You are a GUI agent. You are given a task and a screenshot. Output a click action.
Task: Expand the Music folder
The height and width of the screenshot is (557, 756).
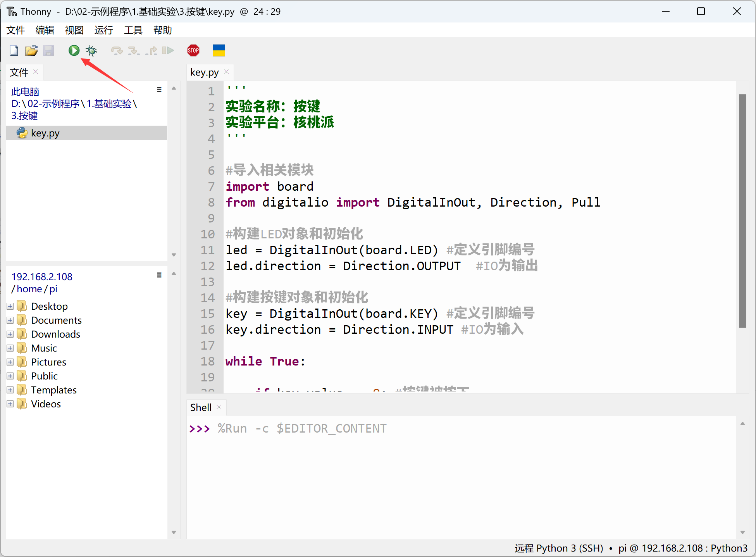[x=10, y=348]
